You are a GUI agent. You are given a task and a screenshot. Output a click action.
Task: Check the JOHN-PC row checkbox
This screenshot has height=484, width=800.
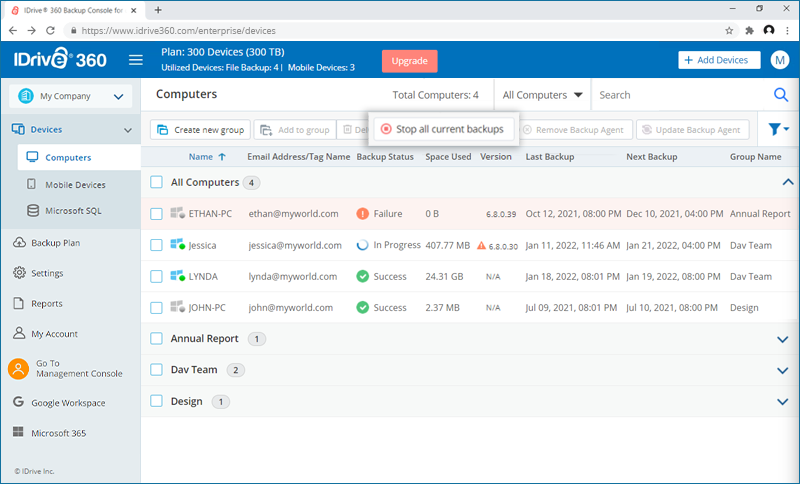157,308
